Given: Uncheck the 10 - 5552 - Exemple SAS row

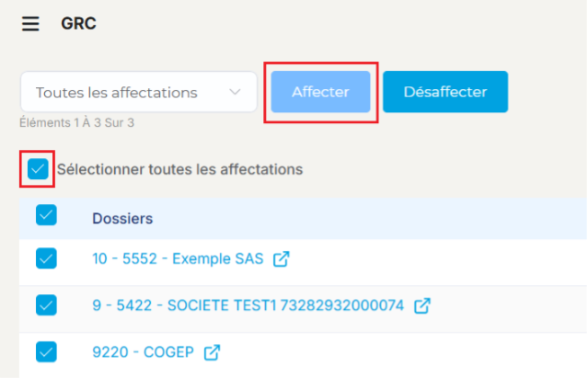Looking at the screenshot, I should pyautogui.click(x=46, y=258).
